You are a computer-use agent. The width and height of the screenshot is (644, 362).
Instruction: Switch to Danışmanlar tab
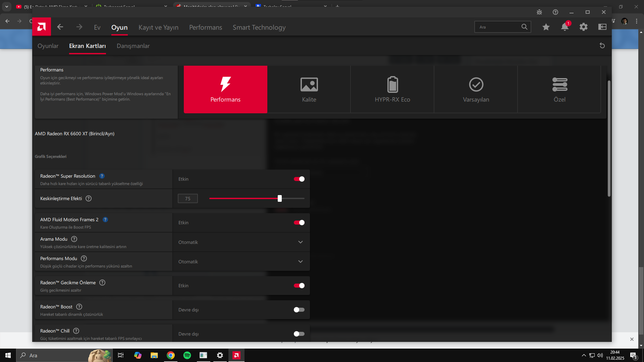pos(133,46)
